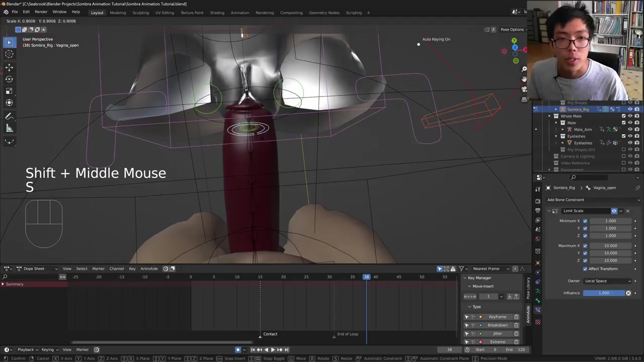Activate the Rotate tool
This screenshot has width=644, height=362.
pyautogui.click(x=9, y=79)
